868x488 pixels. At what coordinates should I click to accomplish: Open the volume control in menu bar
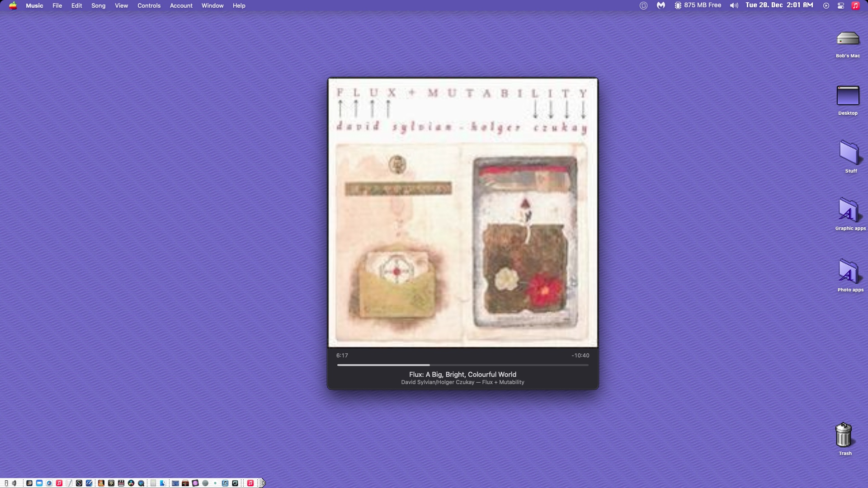734,5
